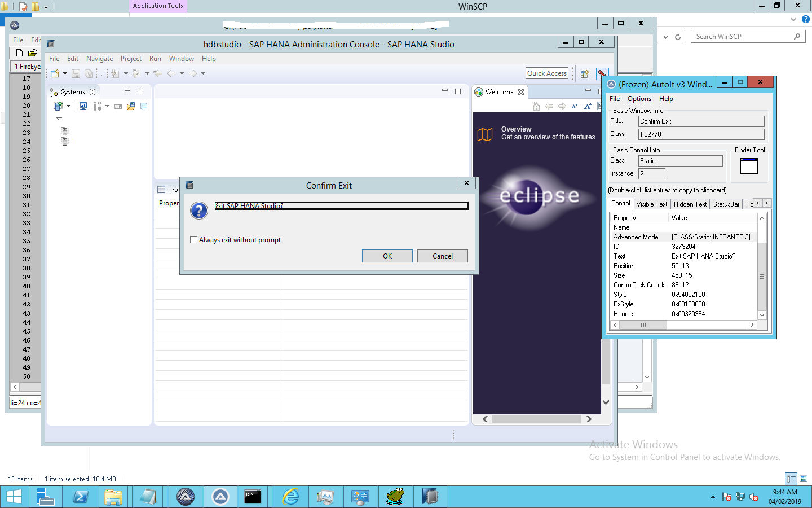This screenshot has width=812, height=508.
Task: Open Internet Explorer from the taskbar
Action: click(x=291, y=497)
